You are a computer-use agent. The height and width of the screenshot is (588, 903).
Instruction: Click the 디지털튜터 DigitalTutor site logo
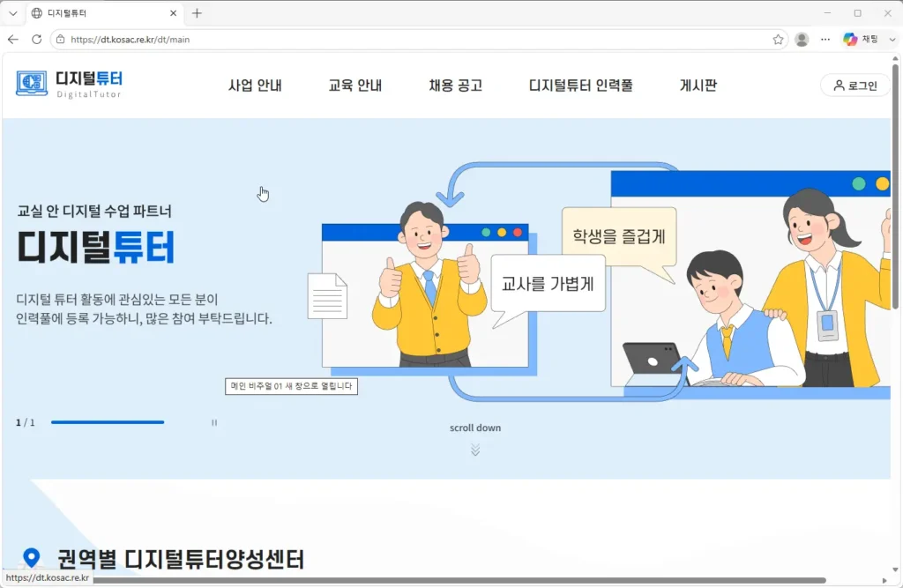(x=69, y=84)
